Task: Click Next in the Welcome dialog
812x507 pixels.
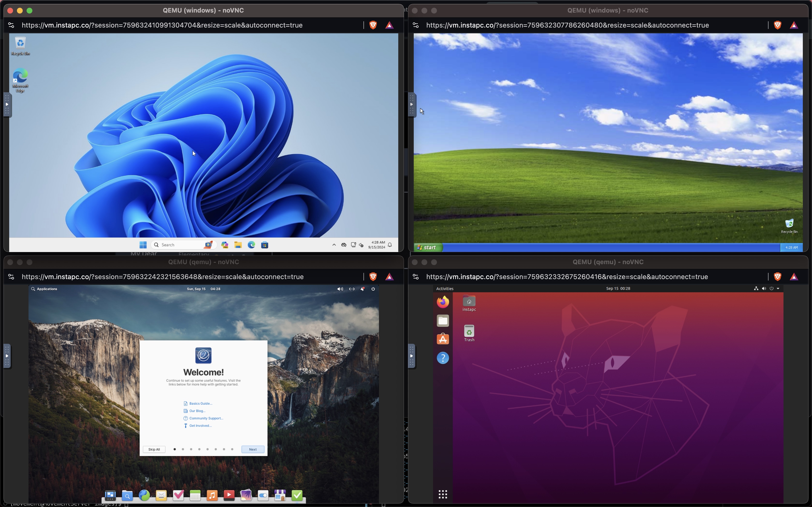Action: click(x=253, y=449)
